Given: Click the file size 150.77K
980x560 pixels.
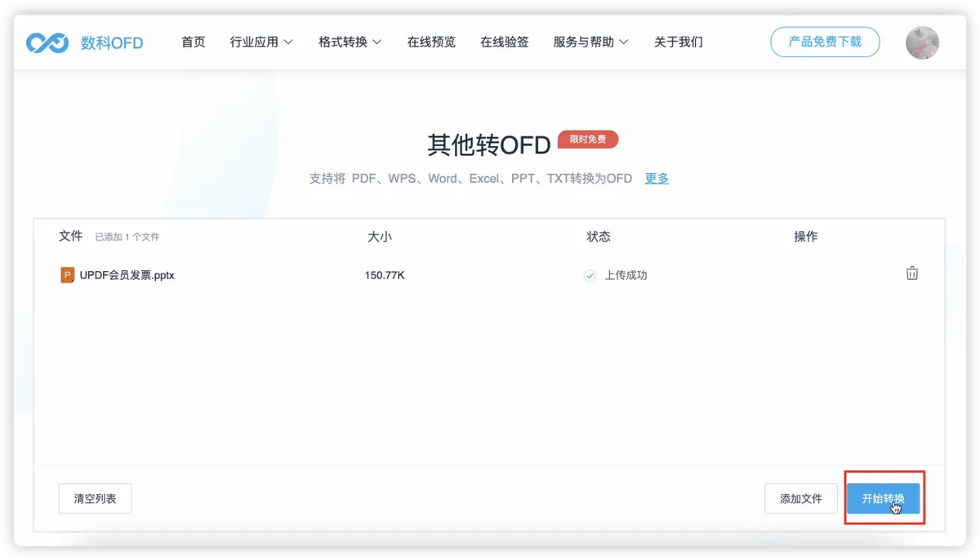Looking at the screenshot, I should coord(385,276).
